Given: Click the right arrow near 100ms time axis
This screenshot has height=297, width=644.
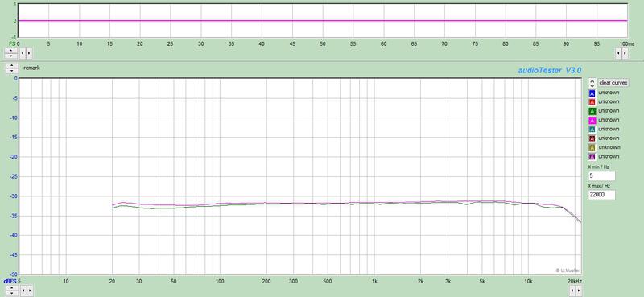Looking at the screenshot, I should click(625, 53).
